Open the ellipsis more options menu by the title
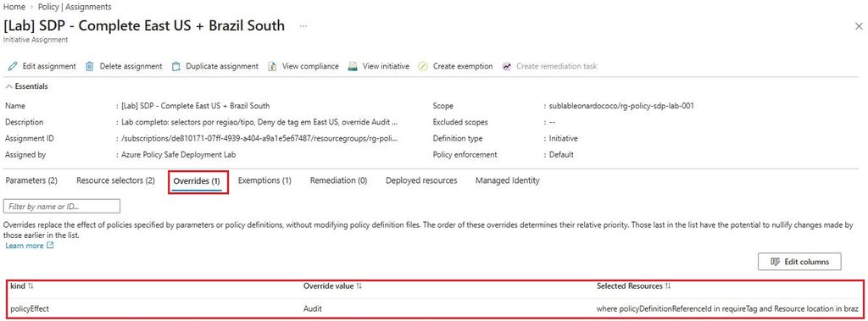 [303, 26]
